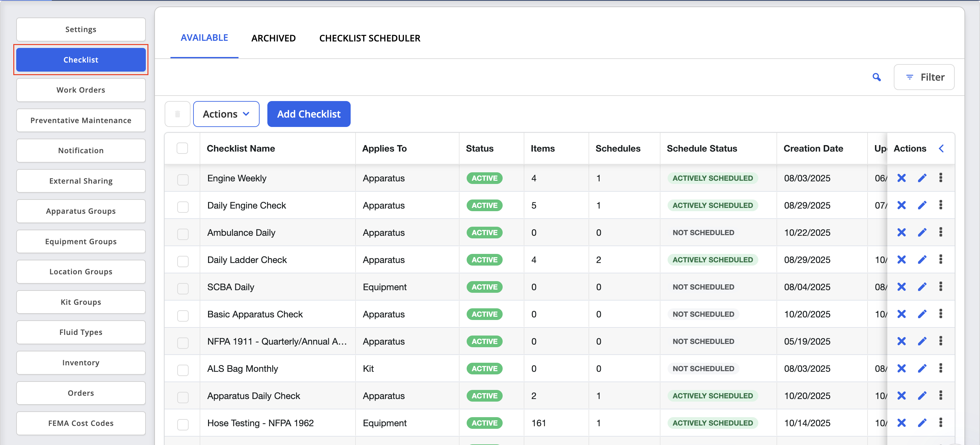Open Notification settings in sidebar
980x445 pixels.
point(81,151)
